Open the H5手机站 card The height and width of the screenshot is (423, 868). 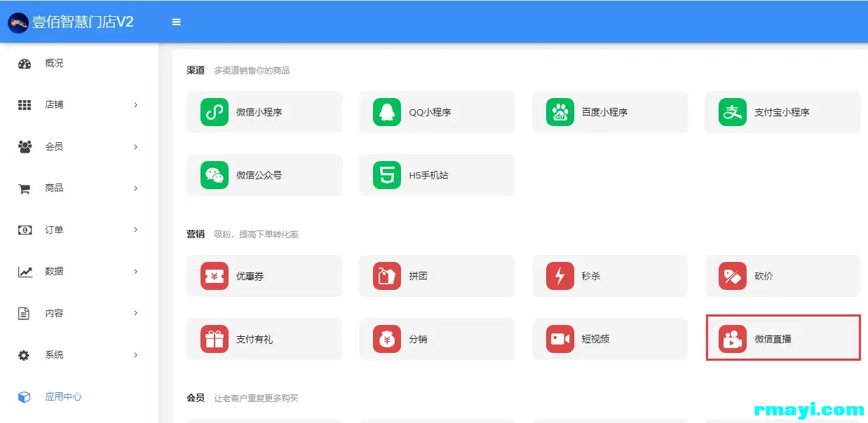pyautogui.click(x=437, y=175)
